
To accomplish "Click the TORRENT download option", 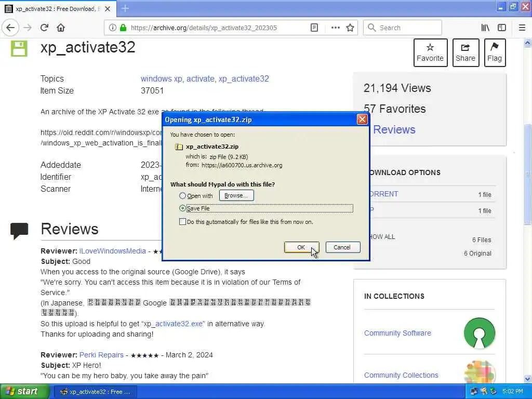I will pos(384,194).
